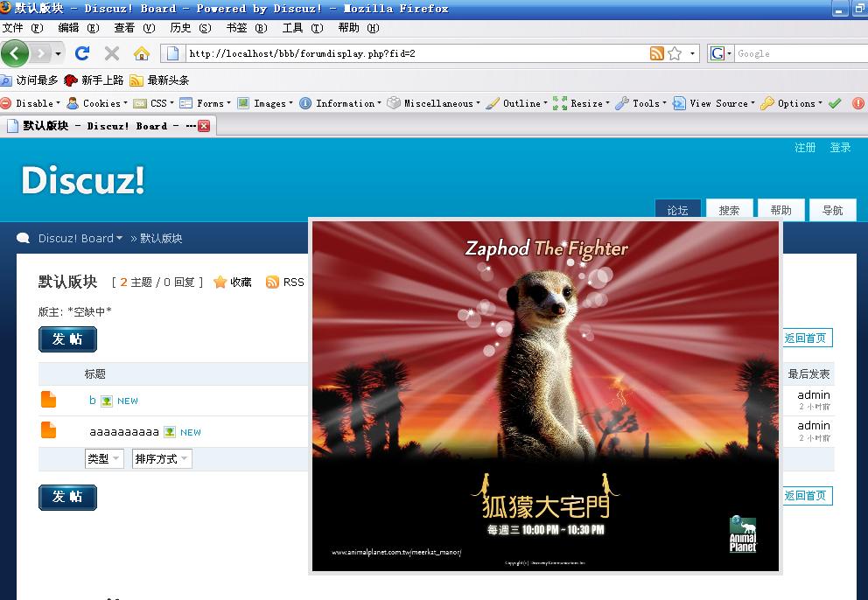Open the 最新头条 feed bookmark
The image size is (868, 600).
click(x=159, y=80)
